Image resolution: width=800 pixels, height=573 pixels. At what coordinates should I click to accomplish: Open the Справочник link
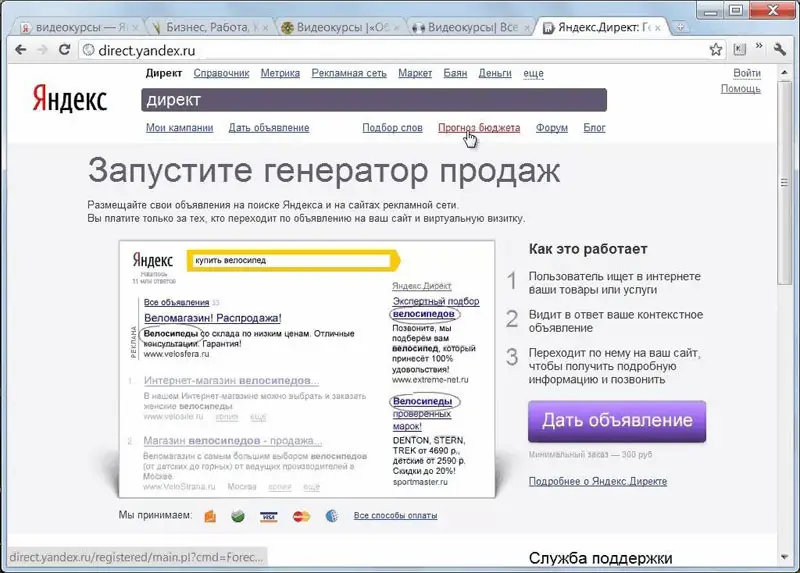[x=221, y=73]
